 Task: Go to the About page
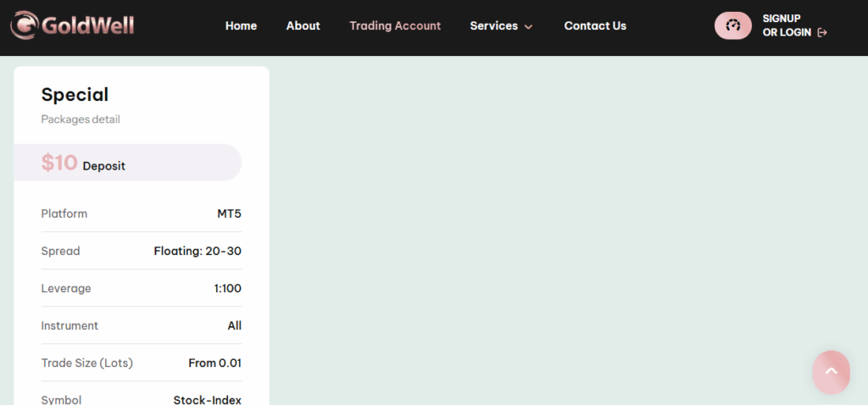point(303,26)
